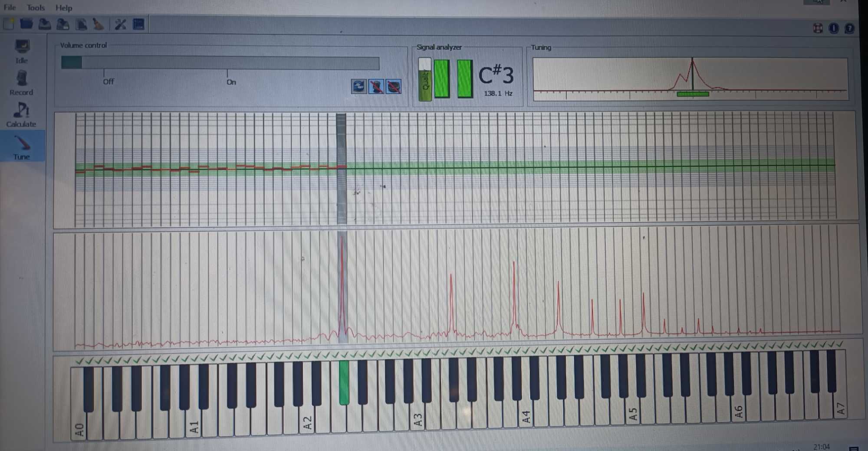Click the On volume threshold marker

click(x=231, y=82)
